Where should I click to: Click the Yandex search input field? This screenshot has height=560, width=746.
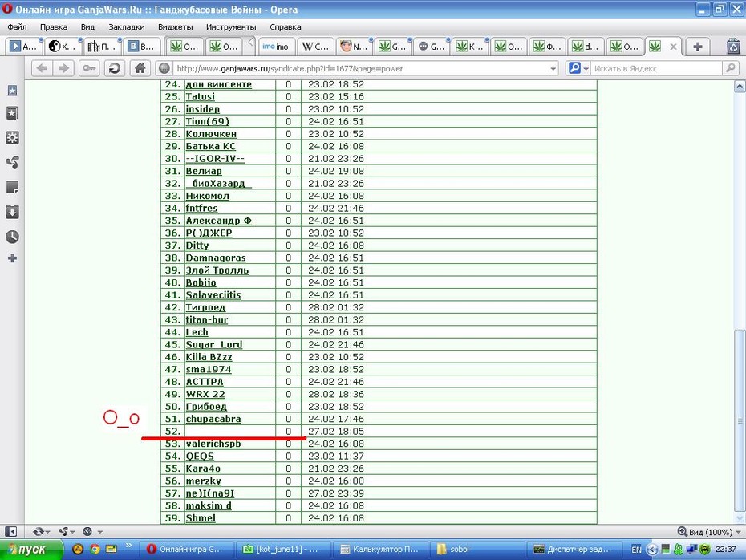tap(656, 69)
